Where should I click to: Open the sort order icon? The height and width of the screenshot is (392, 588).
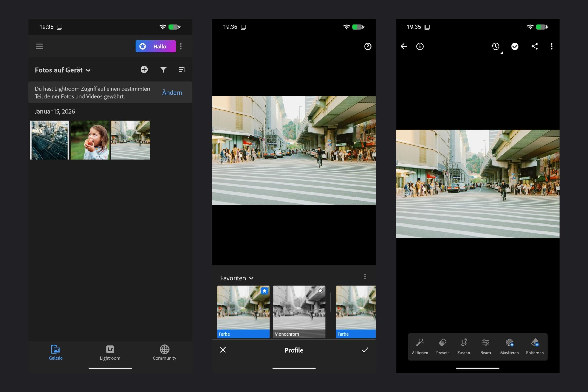(x=182, y=70)
